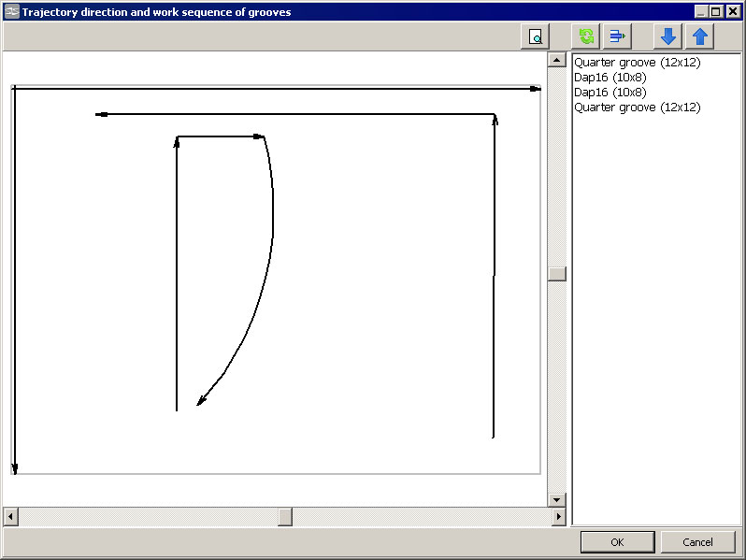Click the title bar application icon
The width and height of the screenshot is (746, 560).
tap(12, 11)
